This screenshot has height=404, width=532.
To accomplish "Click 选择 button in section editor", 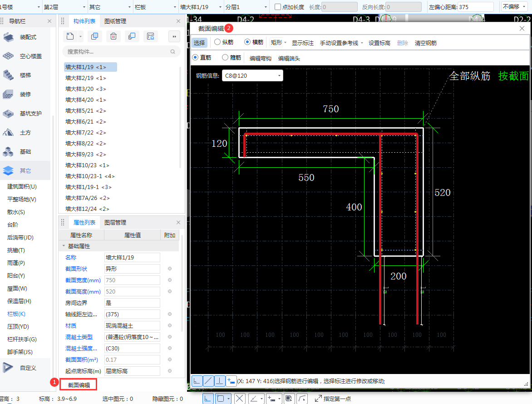I will tap(200, 43).
